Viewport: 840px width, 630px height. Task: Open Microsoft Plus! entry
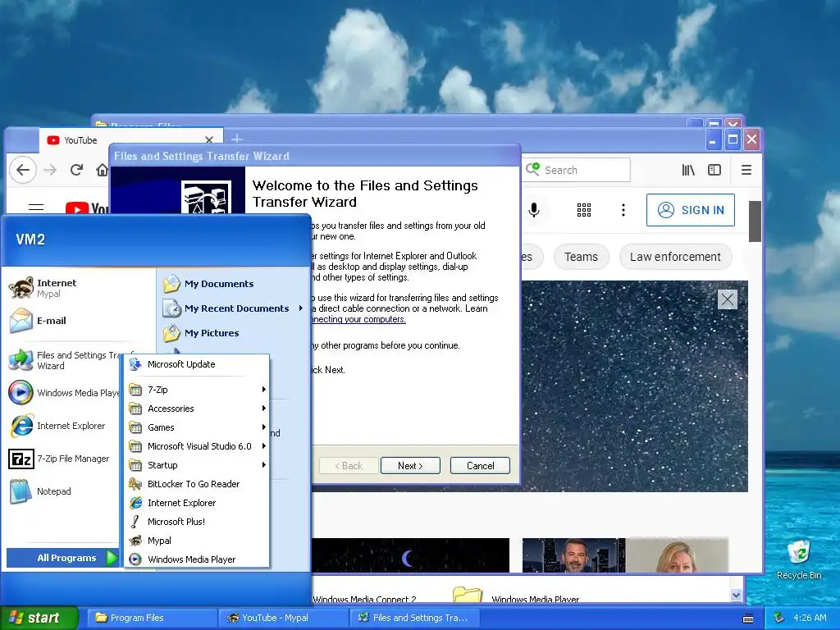197,522
